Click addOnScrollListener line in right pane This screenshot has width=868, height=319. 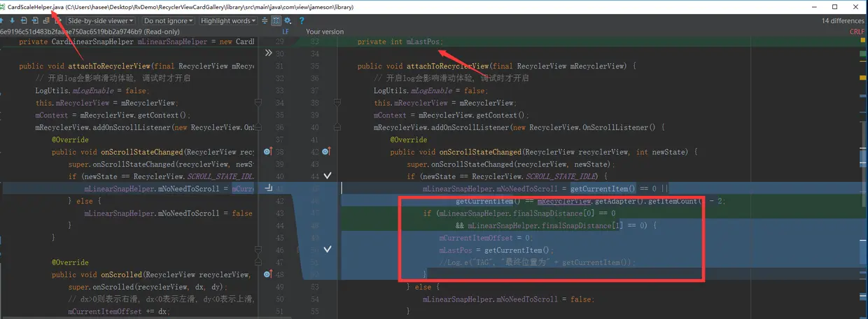point(519,127)
